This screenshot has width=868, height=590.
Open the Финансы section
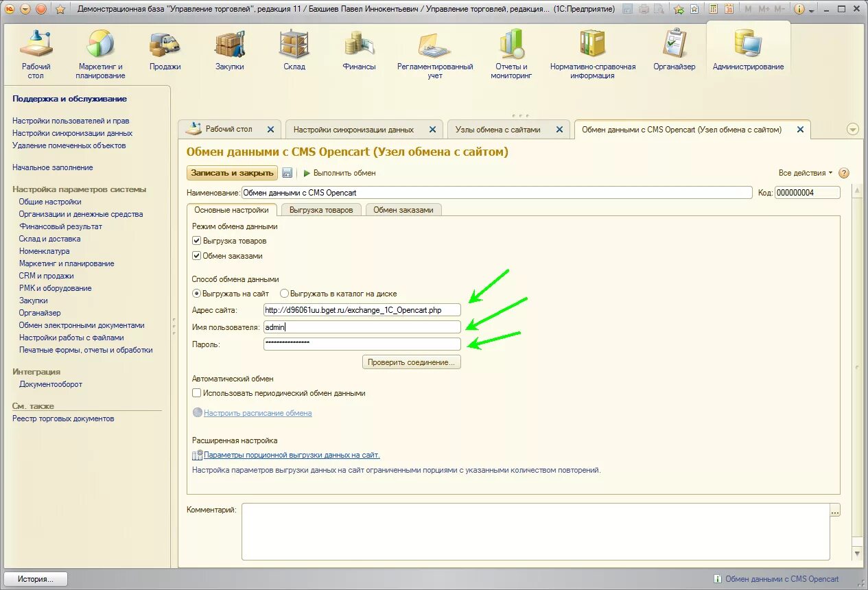tap(359, 51)
